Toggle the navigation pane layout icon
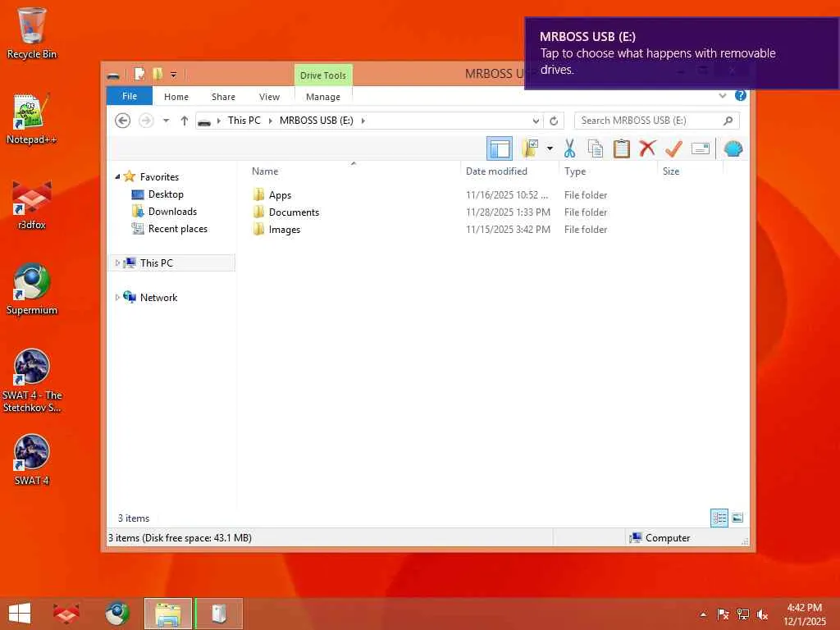 point(500,148)
